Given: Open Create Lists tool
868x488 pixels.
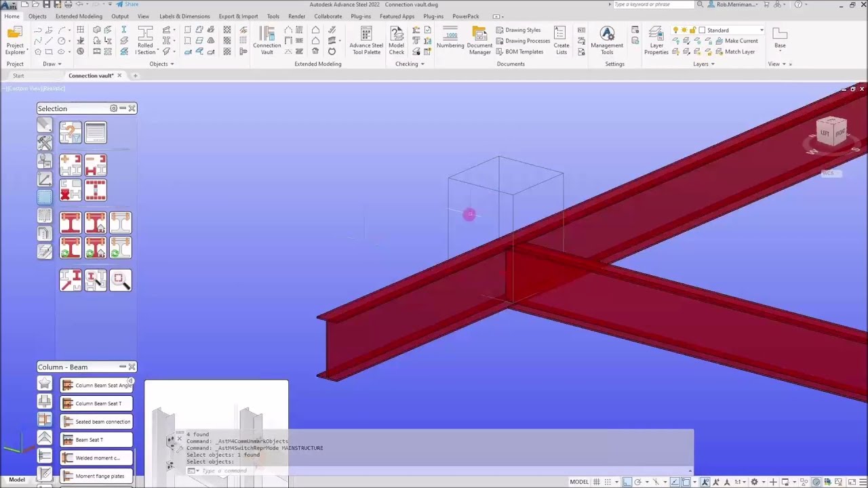Looking at the screenshot, I should (561, 41).
